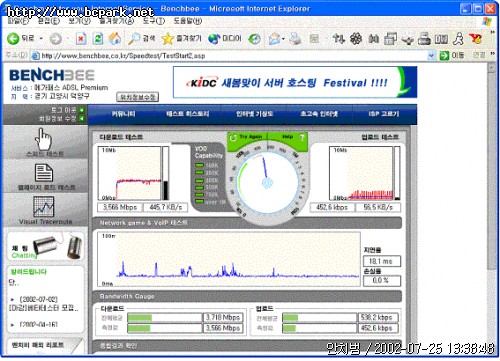Viewport: 500px width, 361px height.
Task: Click the '445.7 KB/s' download value
Action: coord(166,207)
